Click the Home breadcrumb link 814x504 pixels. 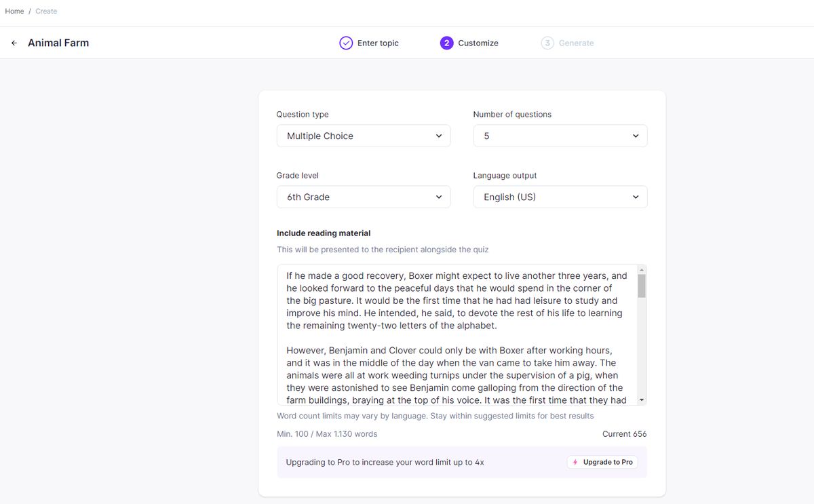(14, 12)
